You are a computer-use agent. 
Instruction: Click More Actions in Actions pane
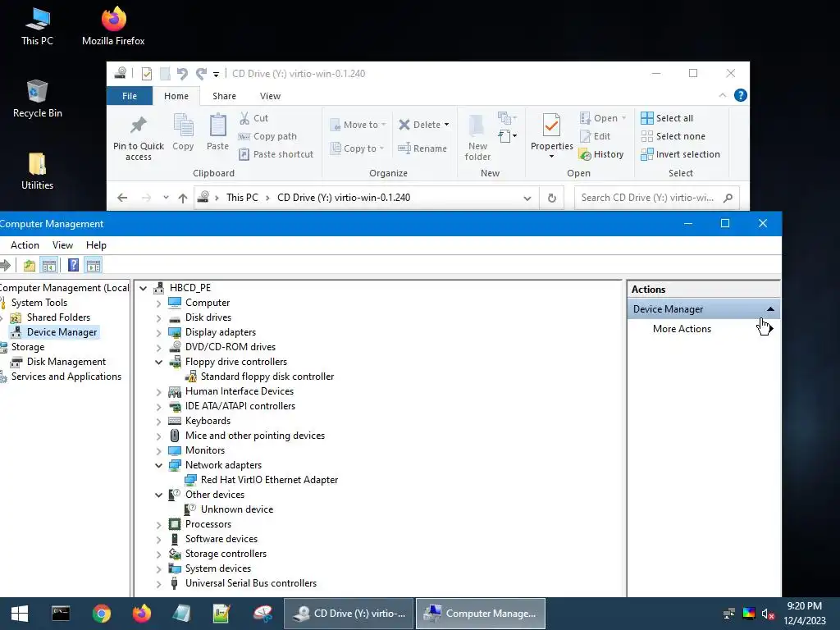click(x=682, y=329)
